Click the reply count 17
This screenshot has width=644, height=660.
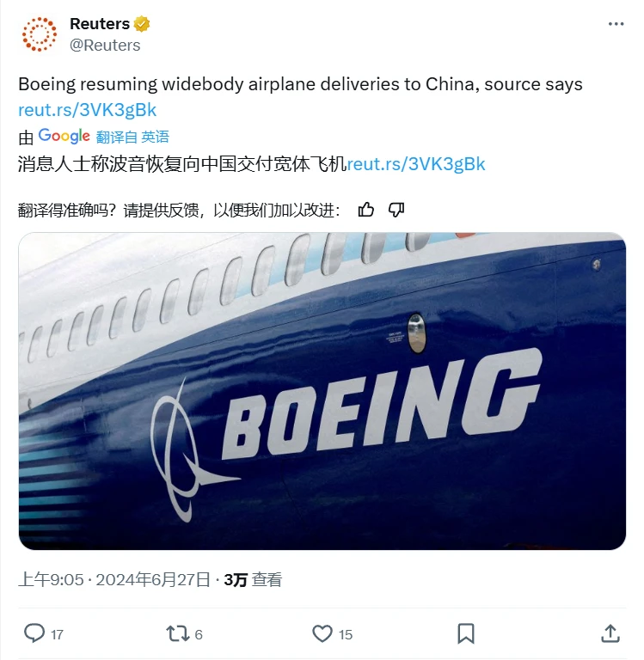click(x=57, y=634)
